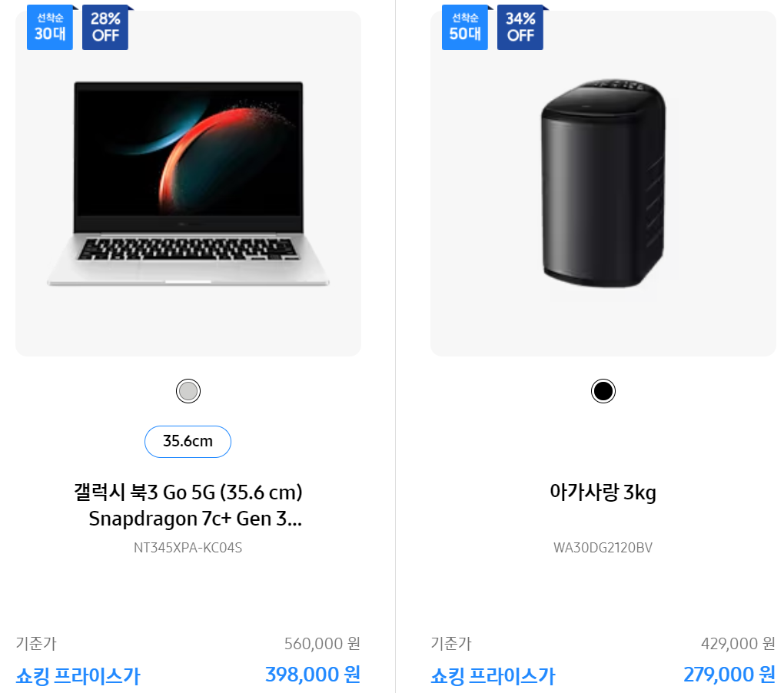Click model number WA30DG2120BV
784x693 pixels.
click(603, 547)
